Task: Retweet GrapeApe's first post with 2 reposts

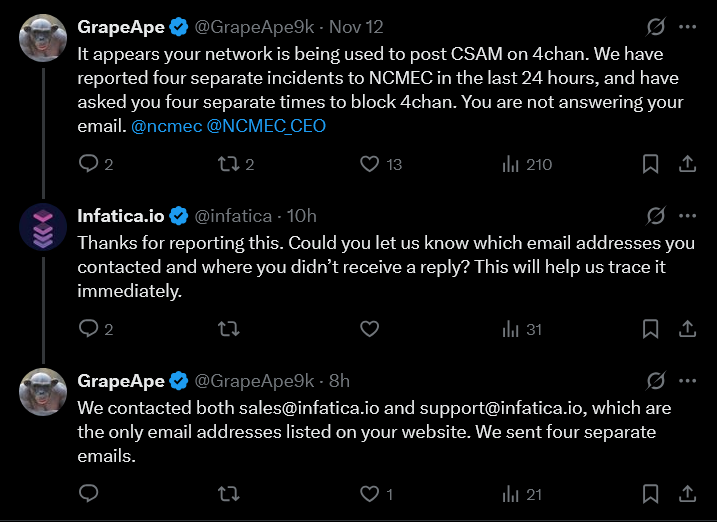Action: (x=228, y=164)
